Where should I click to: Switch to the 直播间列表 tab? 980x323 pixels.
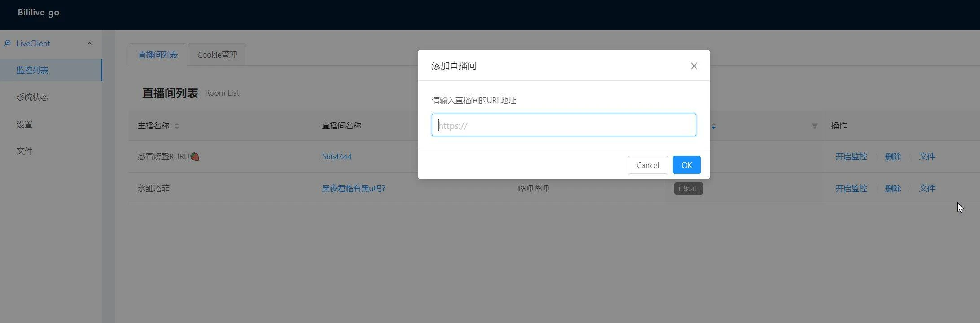click(157, 54)
